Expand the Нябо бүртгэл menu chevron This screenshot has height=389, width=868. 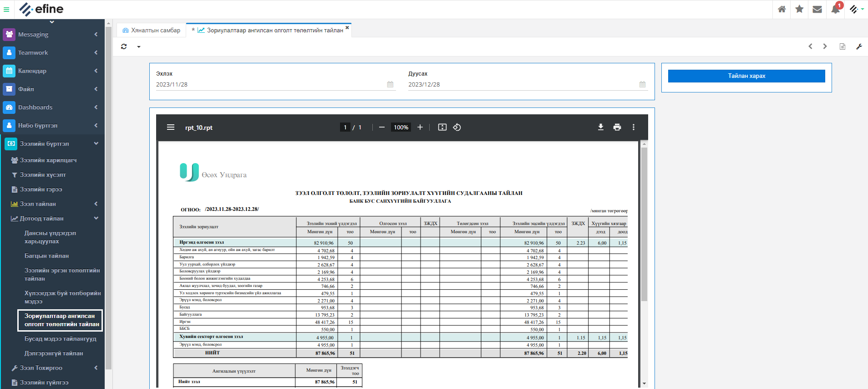pos(96,125)
